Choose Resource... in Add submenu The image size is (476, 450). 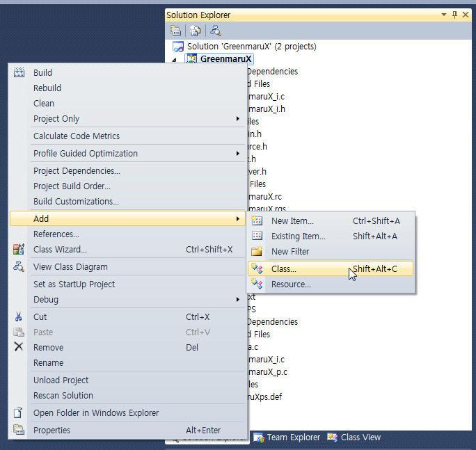331,284
